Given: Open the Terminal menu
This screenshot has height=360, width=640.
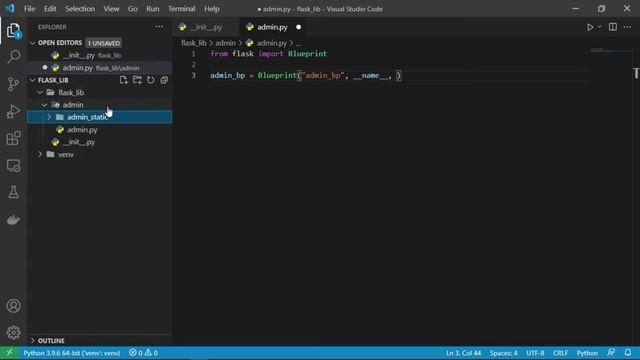Looking at the screenshot, I should pyautogui.click(x=182, y=9).
